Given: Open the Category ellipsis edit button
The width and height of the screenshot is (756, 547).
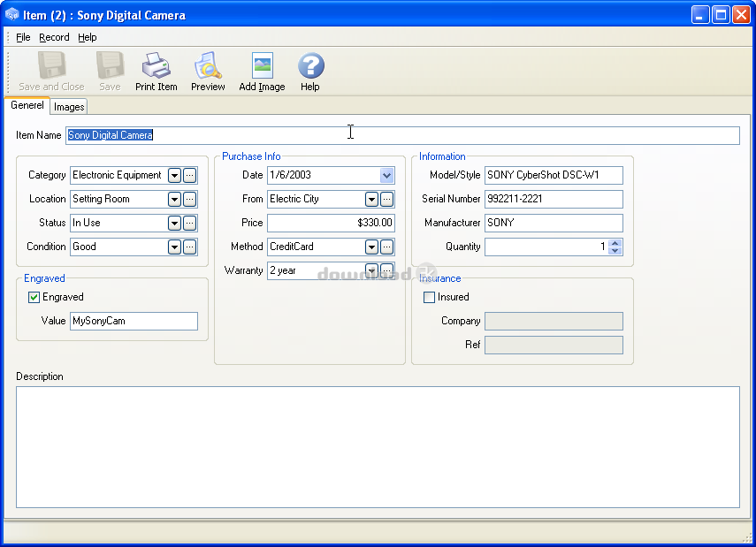Looking at the screenshot, I should pyautogui.click(x=190, y=176).
